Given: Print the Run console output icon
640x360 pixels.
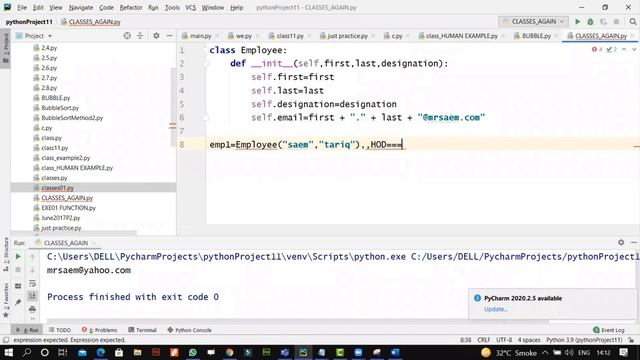Looking at the screenshot, I should coord(32,309).
